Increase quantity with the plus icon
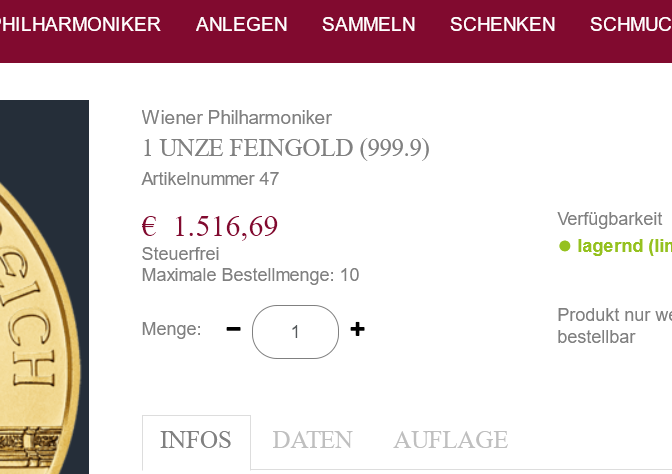This screenshot has width=672, height=474. click(x=357, y=329)
